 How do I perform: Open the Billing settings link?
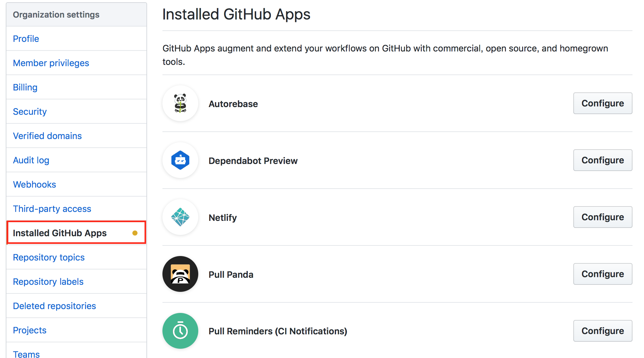pyautogui.click(x=25, y=87)
